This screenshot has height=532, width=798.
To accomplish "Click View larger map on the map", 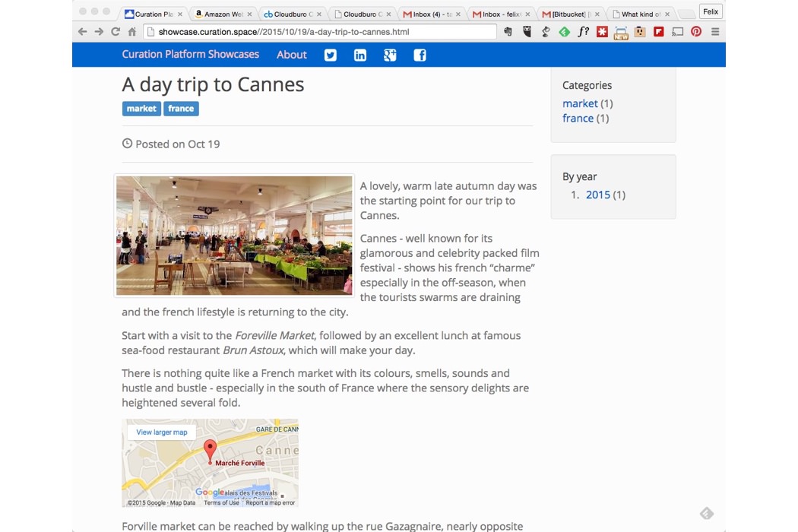I will click(x=162, y=432).
